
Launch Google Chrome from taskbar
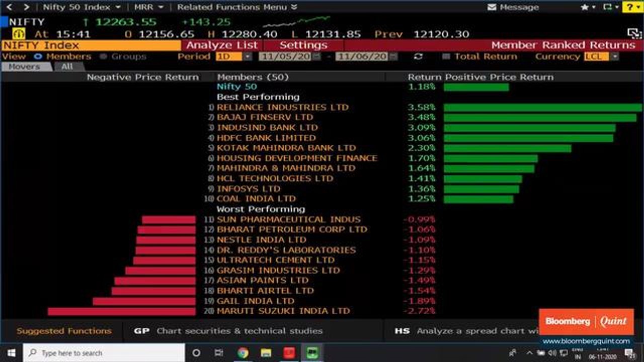[x=243, y=352]
